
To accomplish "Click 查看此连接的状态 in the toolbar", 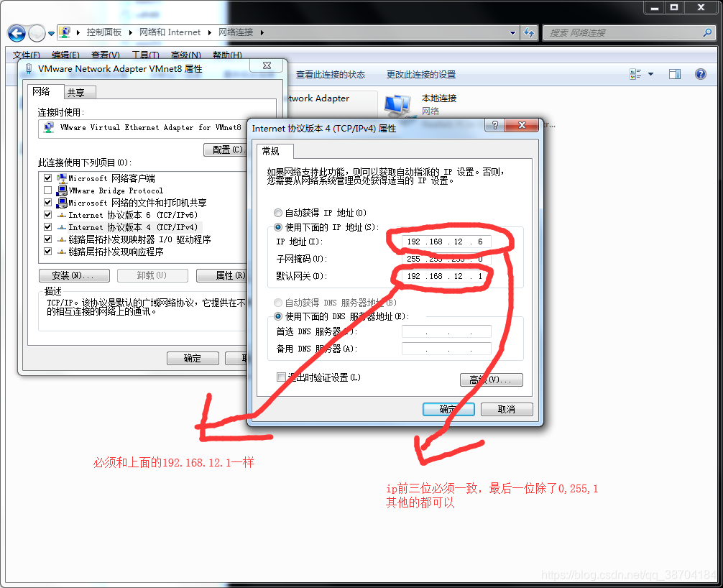I will click(330, 75).
